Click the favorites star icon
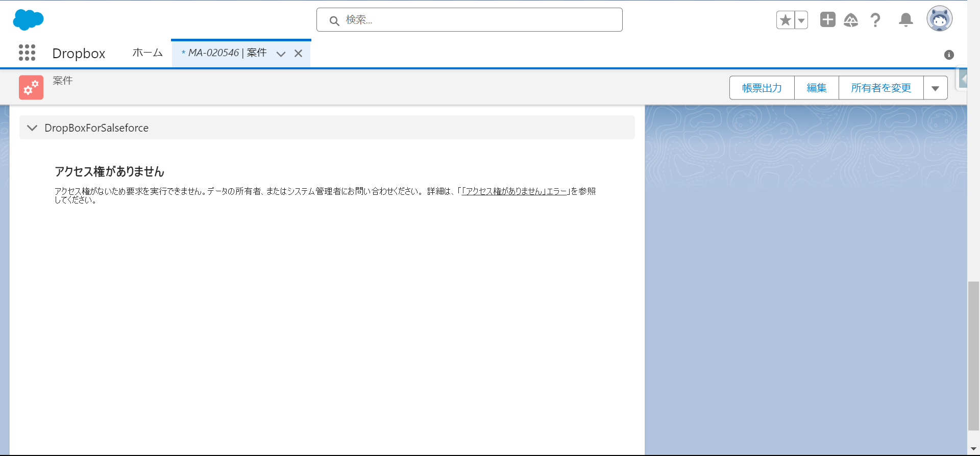The height and width of the screenshot is (456, 980). [x=786, y=20]
